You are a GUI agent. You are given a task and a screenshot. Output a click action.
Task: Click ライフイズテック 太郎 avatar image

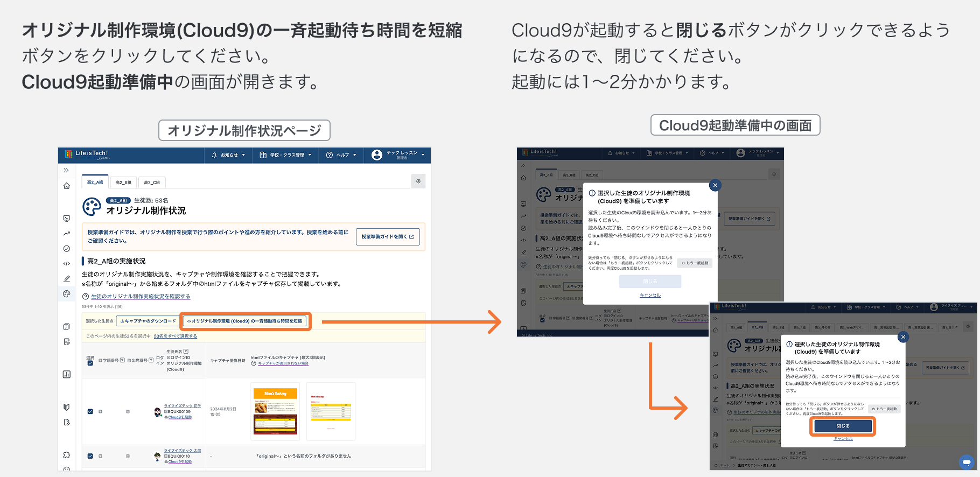click(158, 457)
